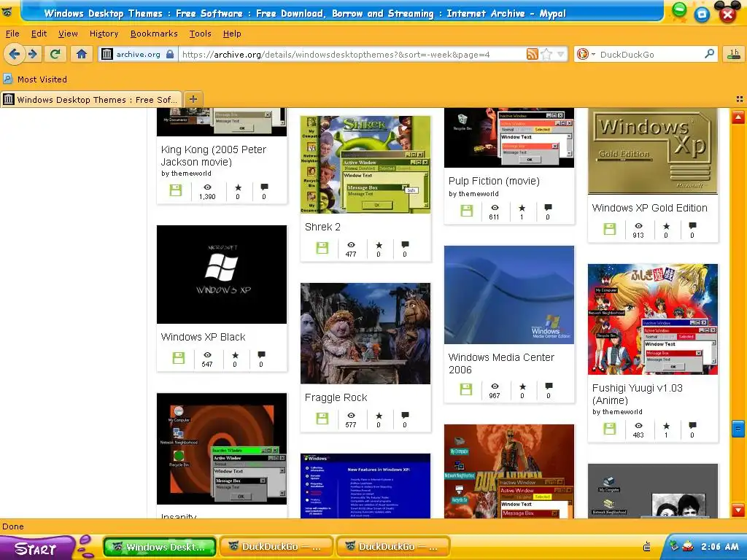Click the favorites star under Fushigi Yuugi
The height and width of the screenshot is (560, 747).
pos(666,426)
